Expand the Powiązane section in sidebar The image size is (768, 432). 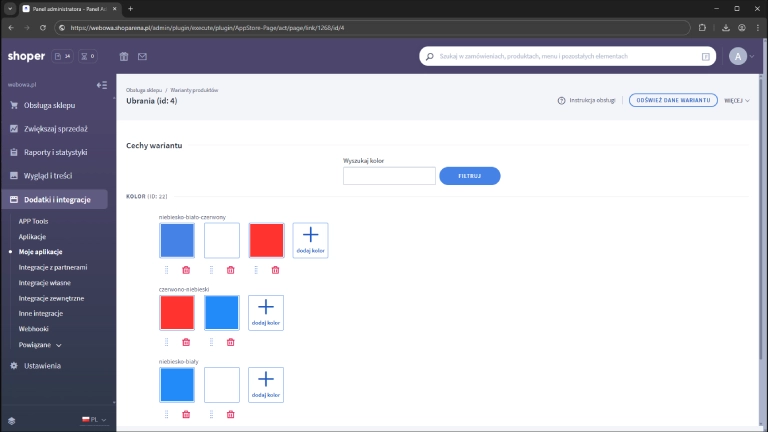tap(40, 344)
